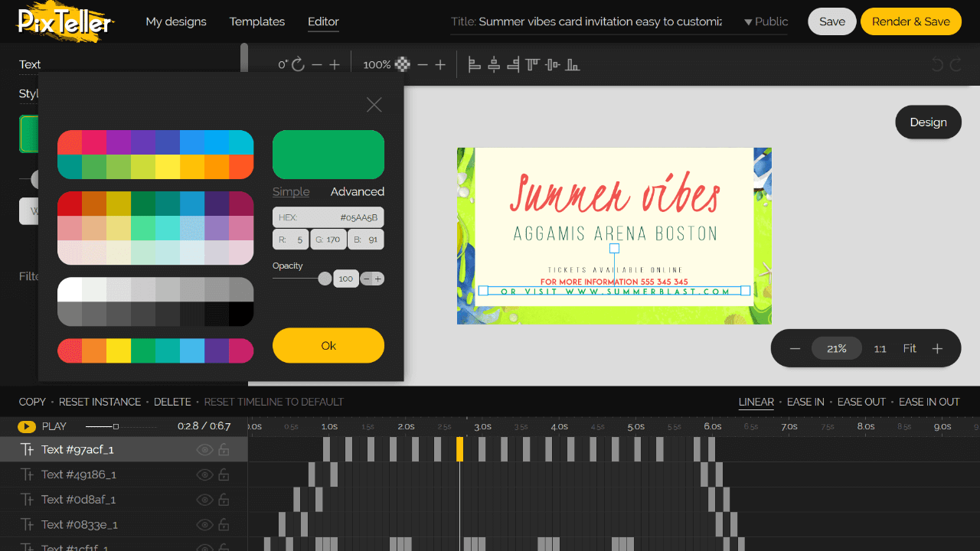Hide the Text #0833e_1 layer

pyautogui.click(x=204, y=526)
